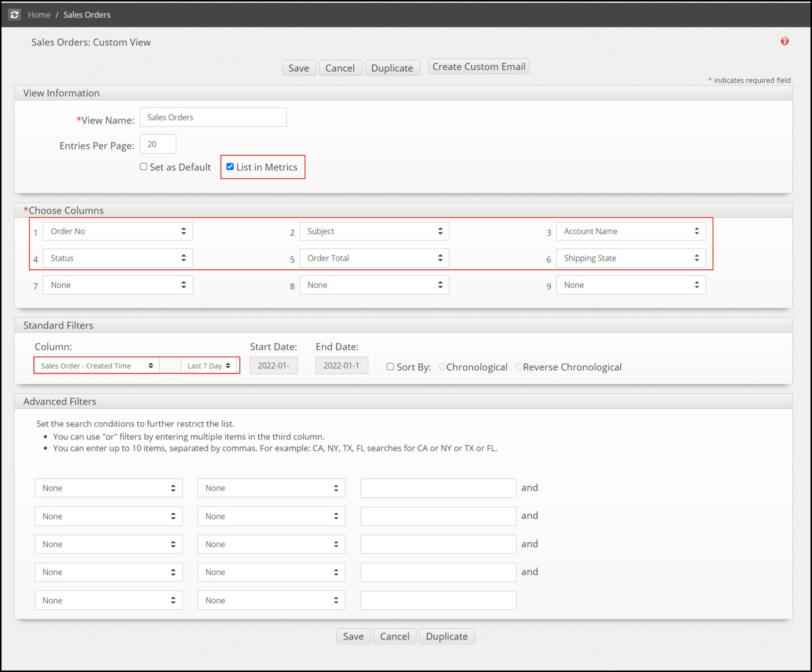Go to Home breadcrumb link
Image resolution: width=812 pixels, height=672 pixels.
click(x=39, y=15)
